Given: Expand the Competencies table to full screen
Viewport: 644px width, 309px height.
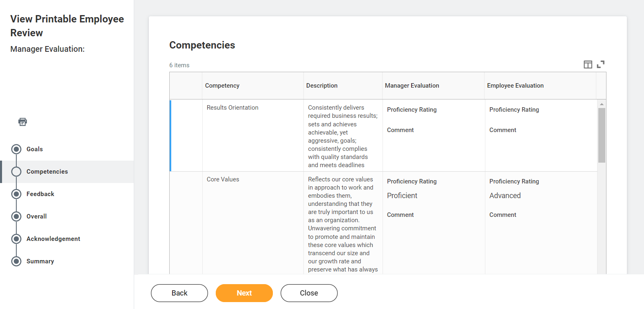Looking at the screenshot, I should 601,64.
